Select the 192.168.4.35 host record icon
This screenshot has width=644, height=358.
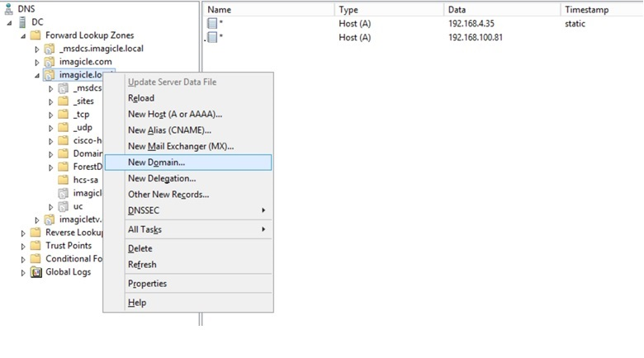212,24
